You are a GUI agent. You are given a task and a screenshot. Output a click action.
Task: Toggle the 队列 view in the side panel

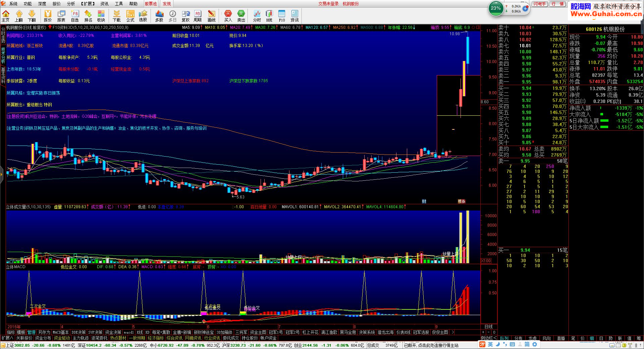[504, 338]
